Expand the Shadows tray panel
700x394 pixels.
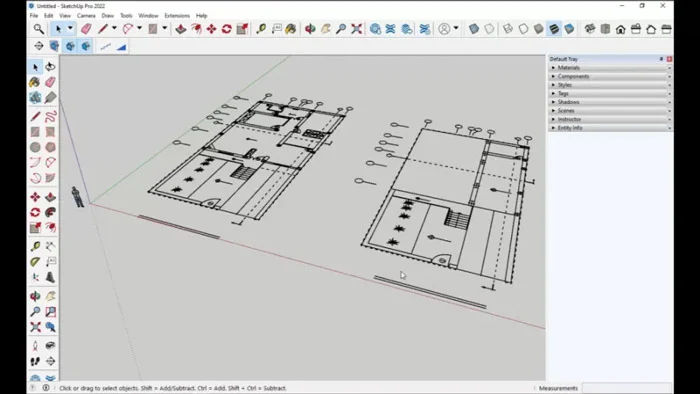[610, 102]
